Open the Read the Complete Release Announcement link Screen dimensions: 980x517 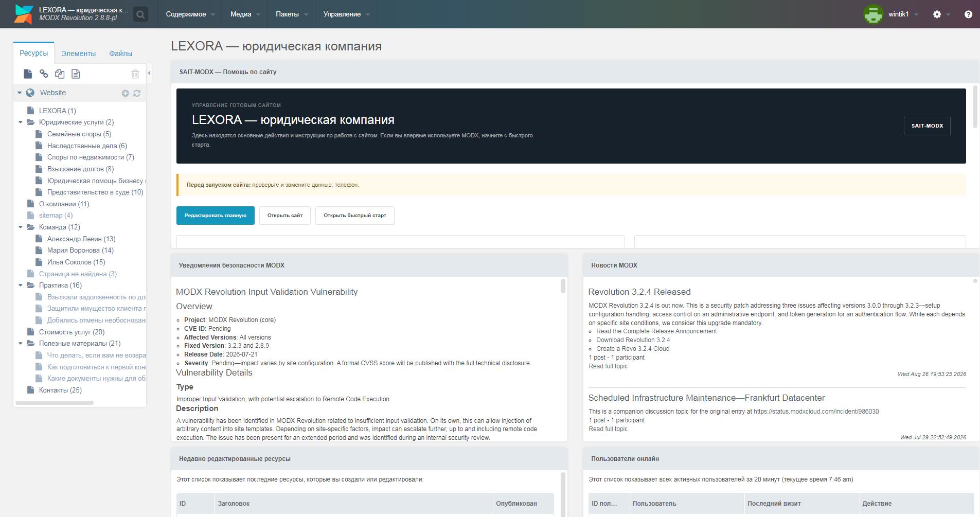(x=656, y=331)
